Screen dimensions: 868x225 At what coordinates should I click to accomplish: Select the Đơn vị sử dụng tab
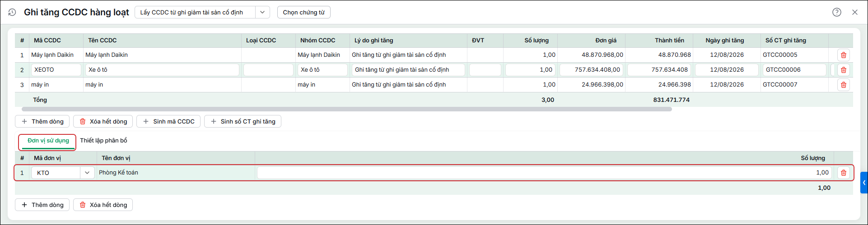[x=48, y=141]
